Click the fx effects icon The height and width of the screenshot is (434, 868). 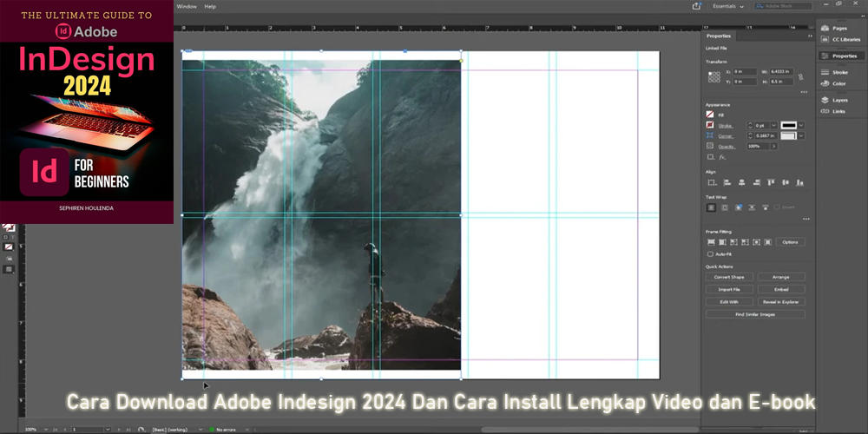pos(722,157)
